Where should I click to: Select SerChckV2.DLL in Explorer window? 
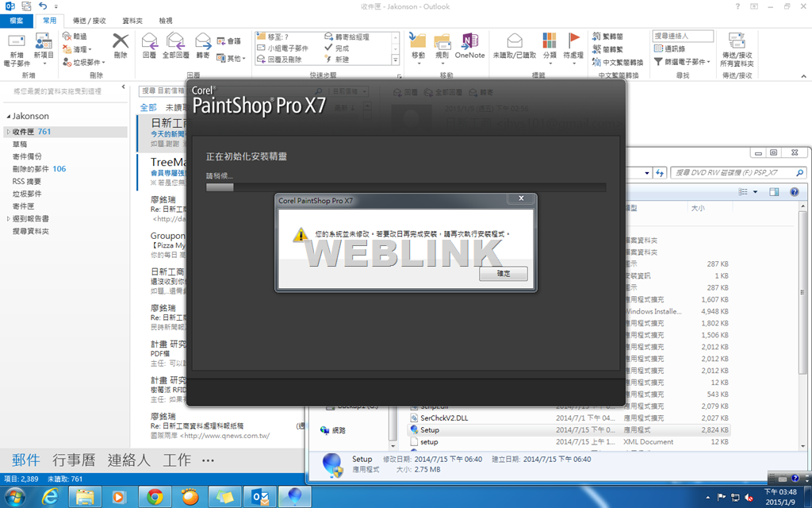(x=444, y=418)
